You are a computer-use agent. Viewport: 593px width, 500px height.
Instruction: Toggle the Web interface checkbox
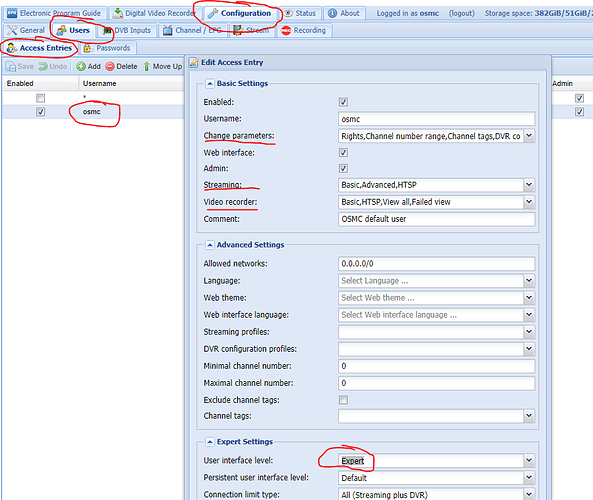[343, 153]
